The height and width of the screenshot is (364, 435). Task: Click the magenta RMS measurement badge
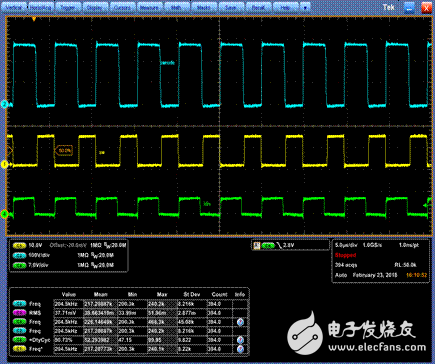point(19,313)
